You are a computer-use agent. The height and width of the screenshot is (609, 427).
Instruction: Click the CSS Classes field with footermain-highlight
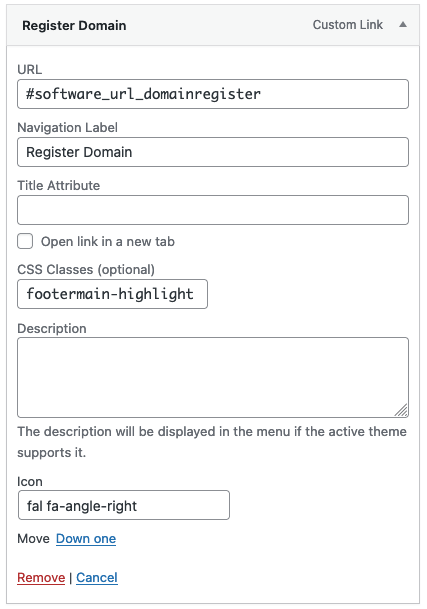(x=112, y=294)
